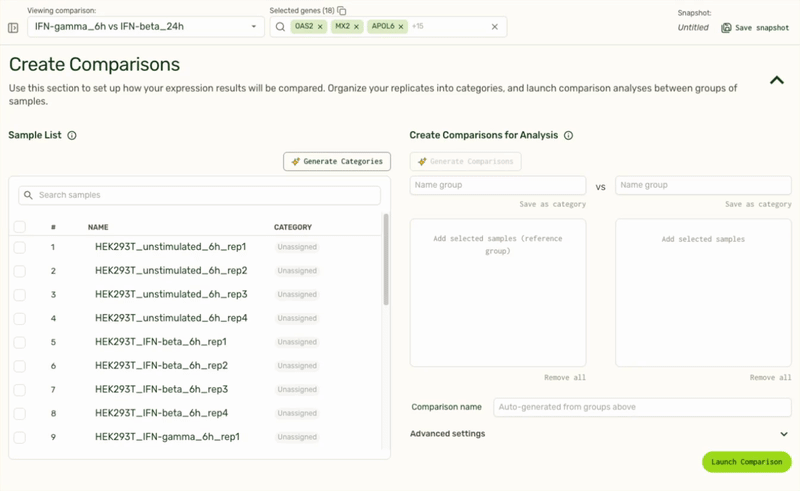Check HEK293T_IFN-gamma_6h_rep1 sample

click(19, 437)
